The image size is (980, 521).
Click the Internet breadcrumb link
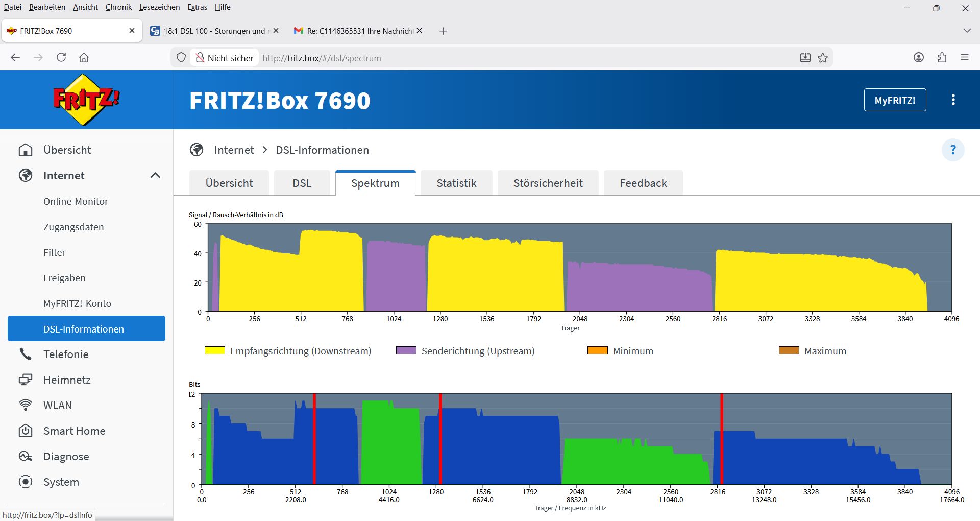coord(234,150)
